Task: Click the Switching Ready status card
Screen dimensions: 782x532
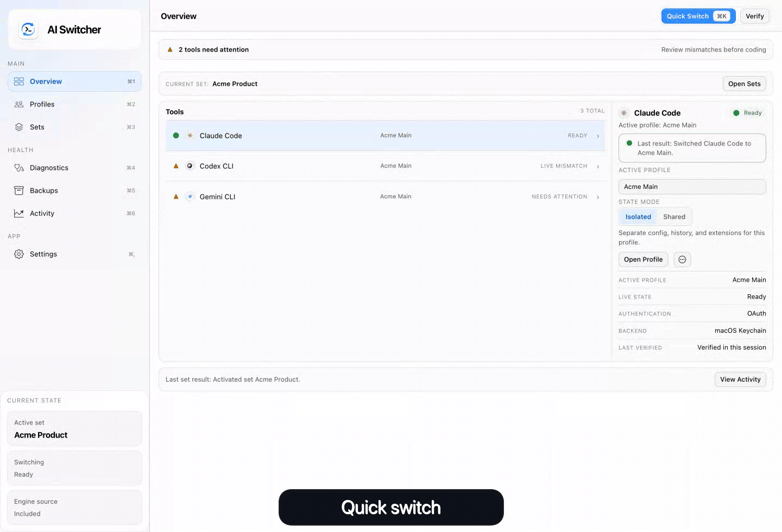Action: point(74,468)
